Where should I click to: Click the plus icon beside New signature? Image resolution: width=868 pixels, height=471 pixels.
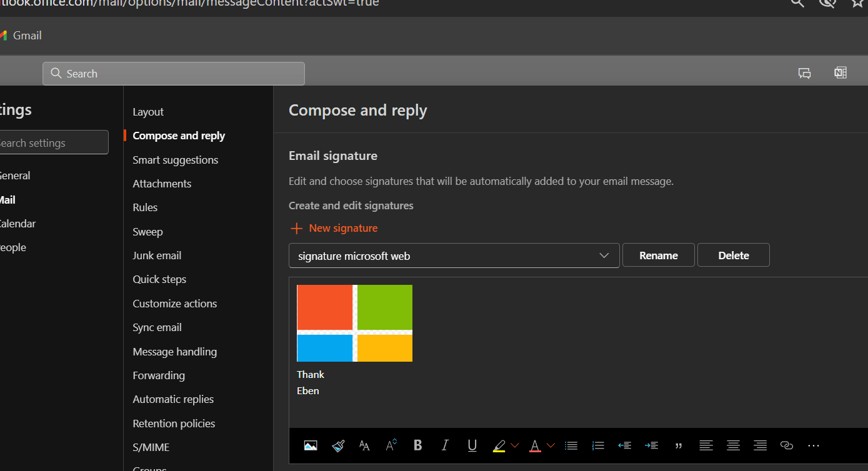(296, 229)
